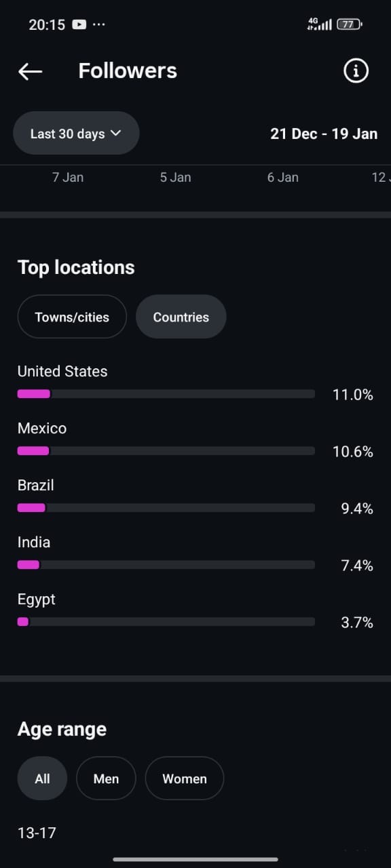Tap the 5 Jan chart date label
Image resolution: width=391 pixels, height=868 pixels.
click(x=176, y=177)
